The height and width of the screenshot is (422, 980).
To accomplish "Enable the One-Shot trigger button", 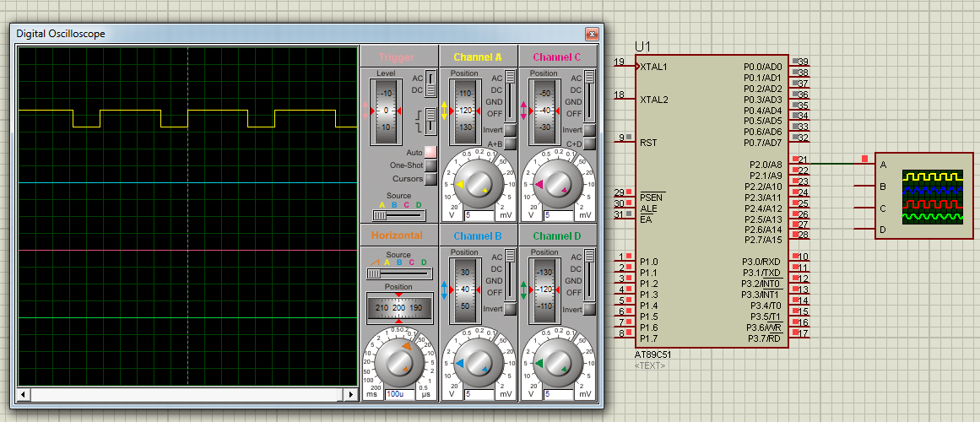I will [x=430, y=165].
